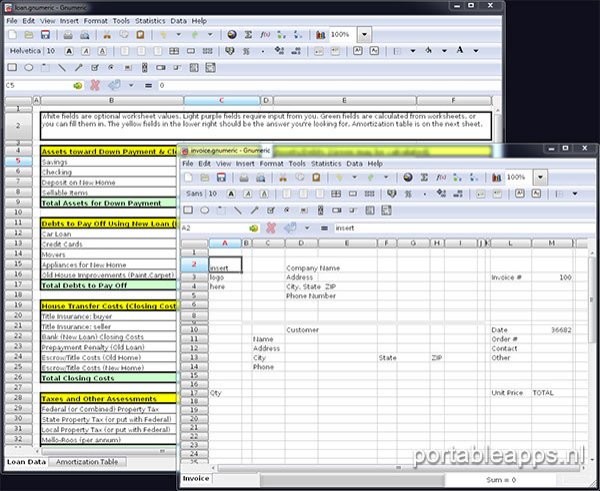Select the Invoice sheet tab

point(195,479)
